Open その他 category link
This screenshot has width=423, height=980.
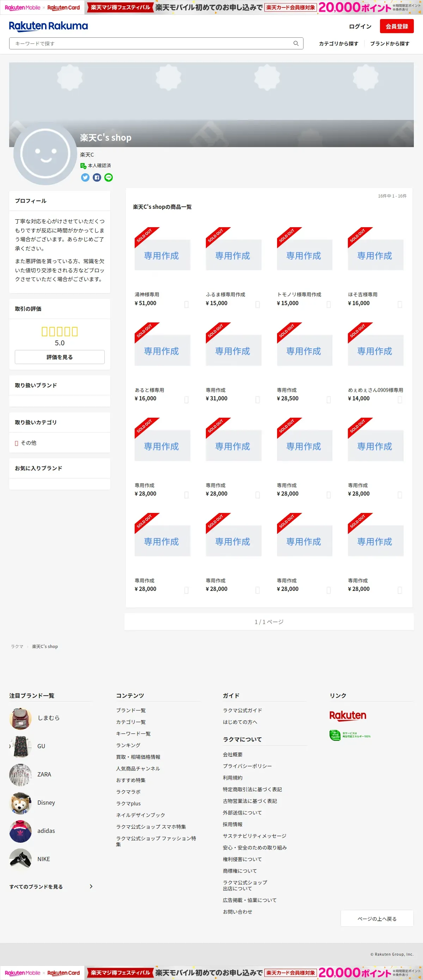click(29, 443)
